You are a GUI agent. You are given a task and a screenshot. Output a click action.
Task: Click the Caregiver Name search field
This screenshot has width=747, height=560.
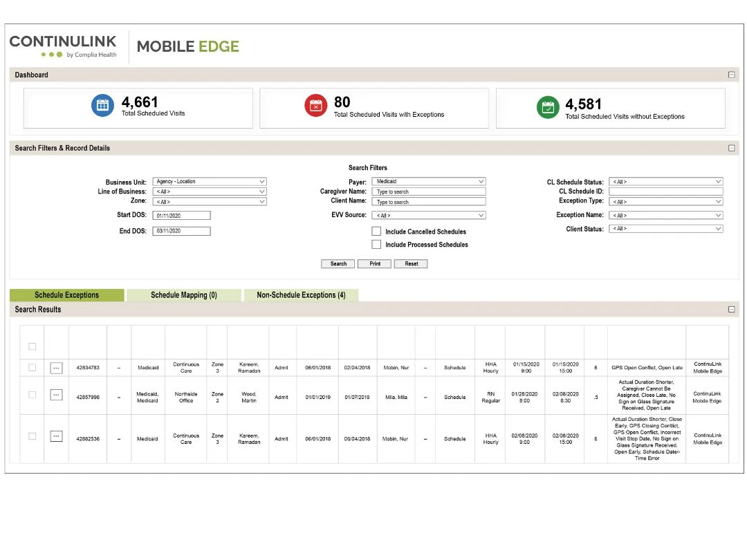(x=429, y=192)
